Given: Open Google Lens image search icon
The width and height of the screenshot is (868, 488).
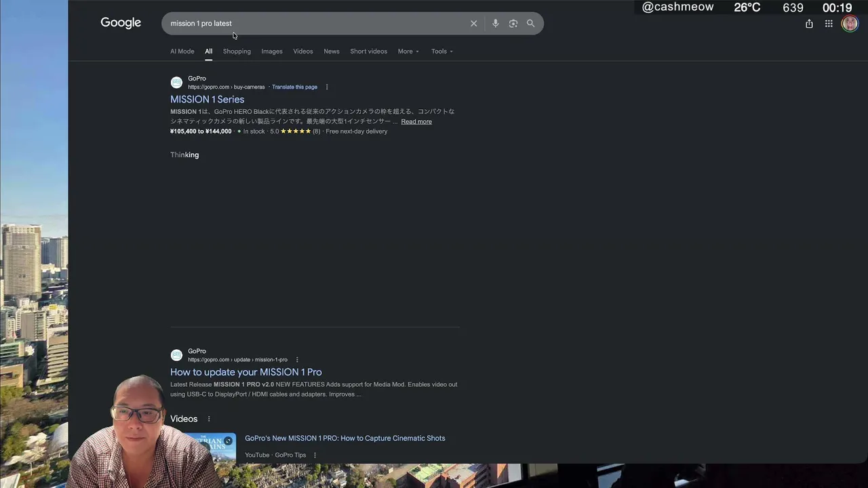Looking at the screenshot, I should (513, 24).
